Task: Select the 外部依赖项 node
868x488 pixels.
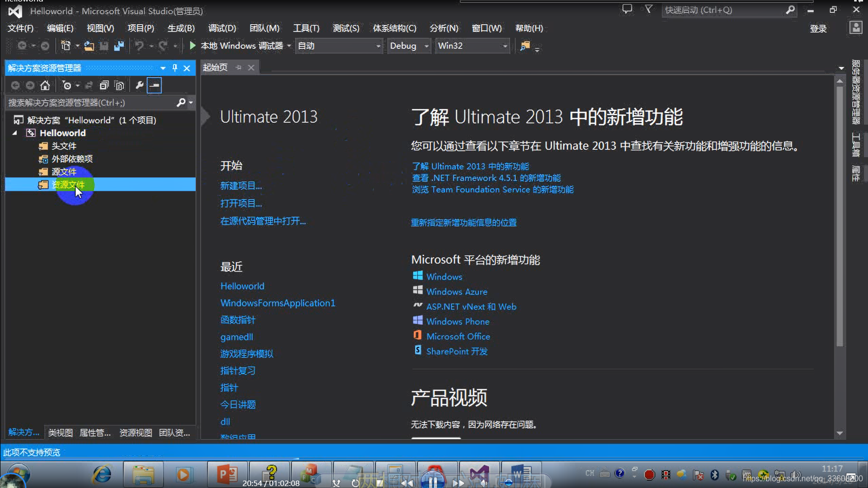Action: coord(72,159)
